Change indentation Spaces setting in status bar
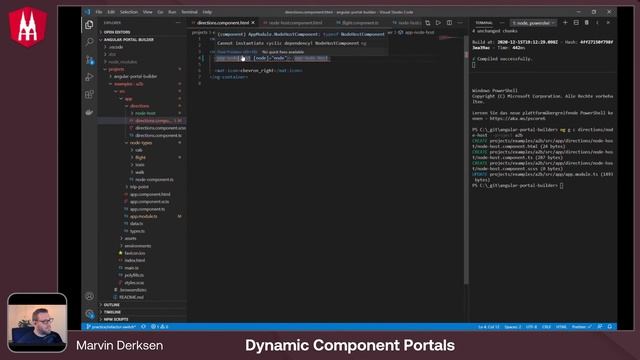Image resolution: width=640 pixels, height=360 pixels. click(513, 327)
